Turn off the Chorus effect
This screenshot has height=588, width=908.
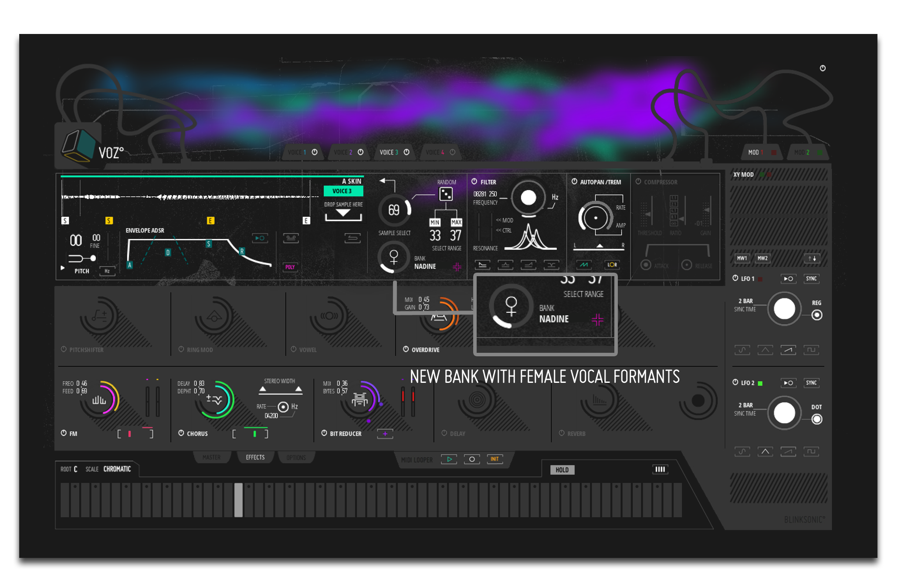pyautogui.click(x=181, y=433)
